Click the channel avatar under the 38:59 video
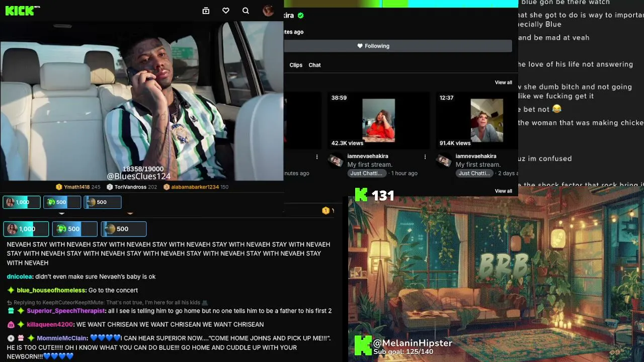The width and height of the screenshot is (644, 362). pyautogui.click(x=336, y=161)
